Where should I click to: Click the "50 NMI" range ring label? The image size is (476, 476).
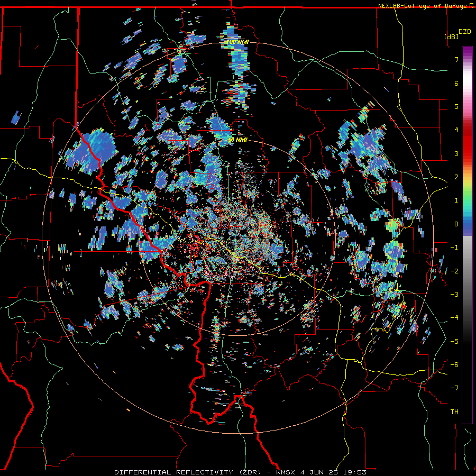point(237,140)
